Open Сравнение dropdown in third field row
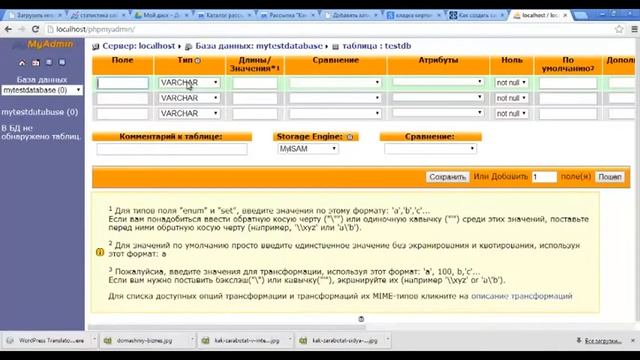Image resolution: width=640 pixels, height=360 pixels. coord(335,113)
